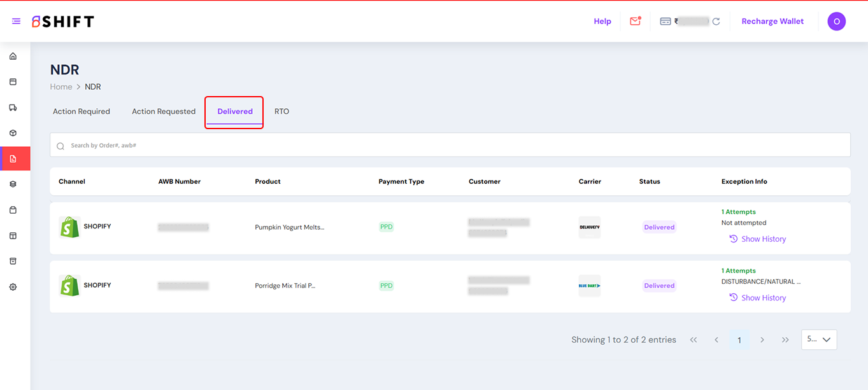Click the Home breadcrumb link
This screenshot has height=390, width=868.
[61, 87]
